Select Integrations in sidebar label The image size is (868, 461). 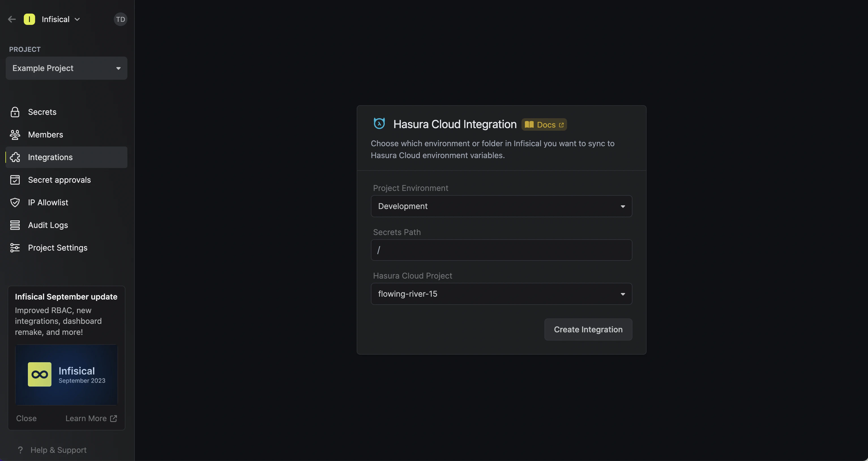(x=50, y=157)
